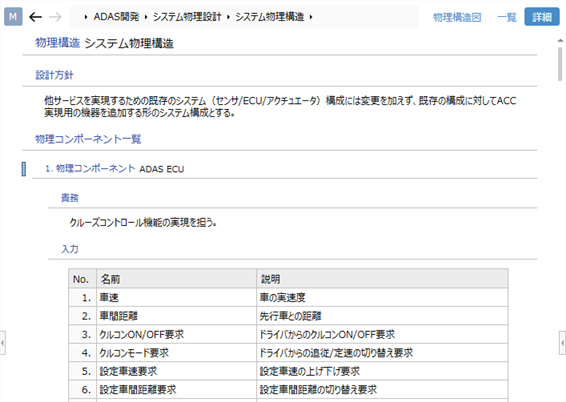Select the 詳細 view tab
566x402 pixels.
click(542, 17)
